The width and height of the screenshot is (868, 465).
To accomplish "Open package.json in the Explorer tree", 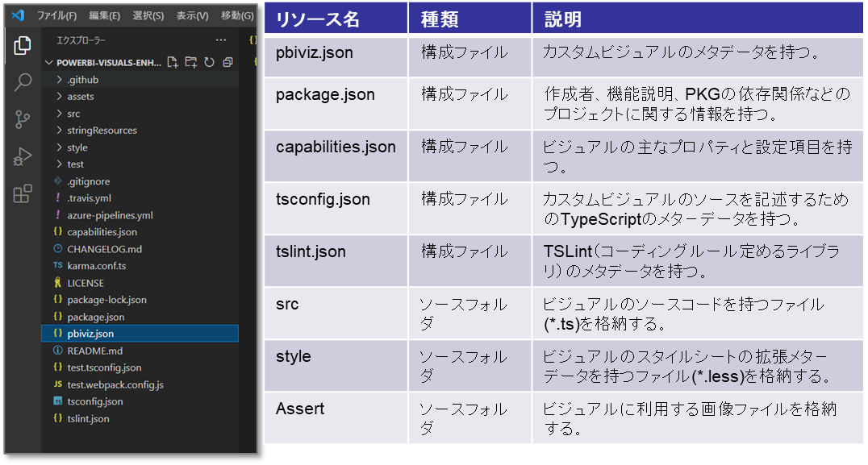I will 140,317.
